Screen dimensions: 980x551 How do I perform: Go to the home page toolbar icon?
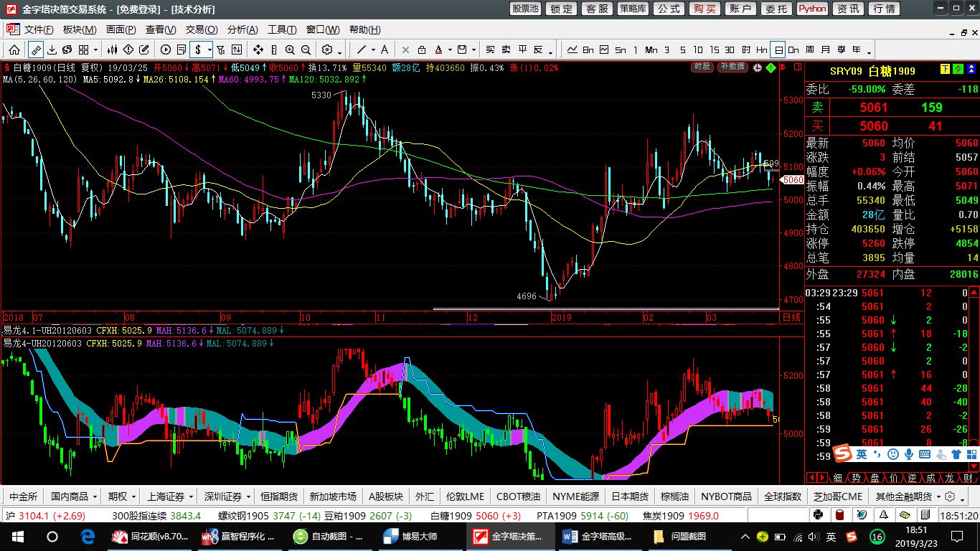[14, 50]
